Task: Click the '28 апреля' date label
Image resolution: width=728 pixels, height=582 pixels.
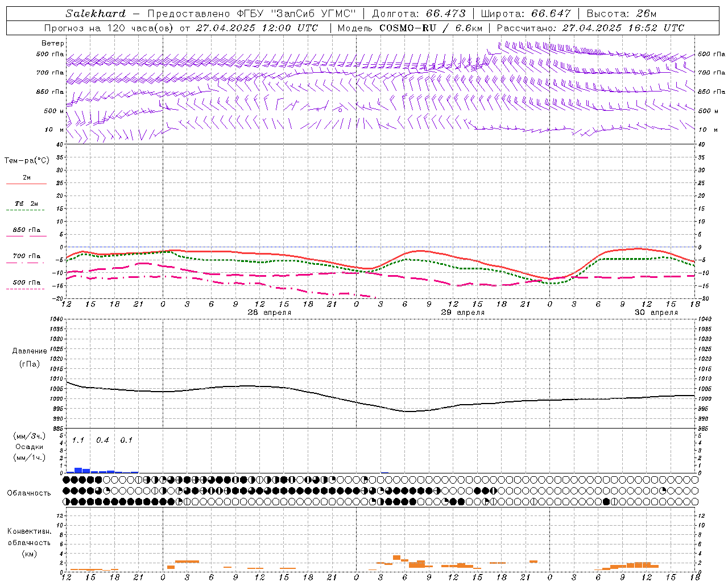Action: point(269,313)
